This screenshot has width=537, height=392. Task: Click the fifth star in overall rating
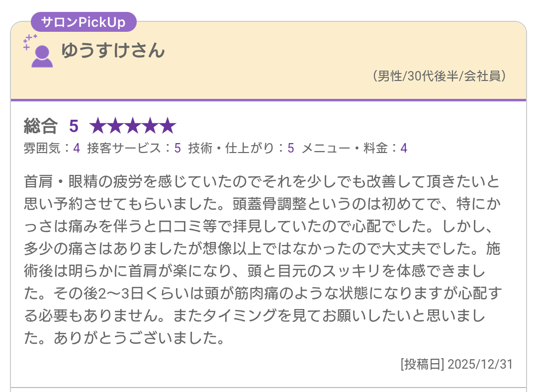click(x=168, y=126)
